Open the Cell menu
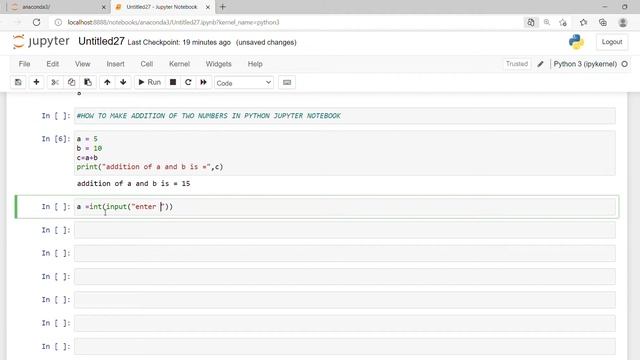This screenshot has height=360, width=640. click(147, 64)
